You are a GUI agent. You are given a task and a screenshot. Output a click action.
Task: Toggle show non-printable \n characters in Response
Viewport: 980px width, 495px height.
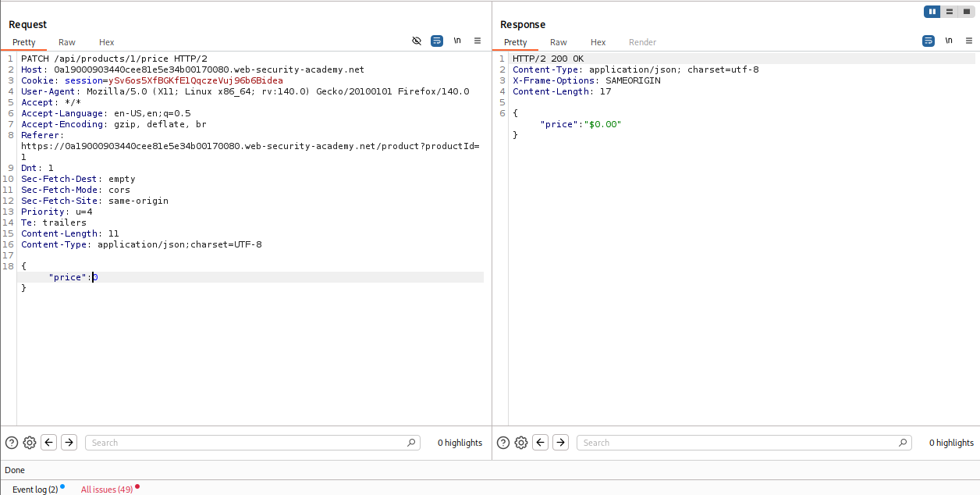tap(949, 41)
